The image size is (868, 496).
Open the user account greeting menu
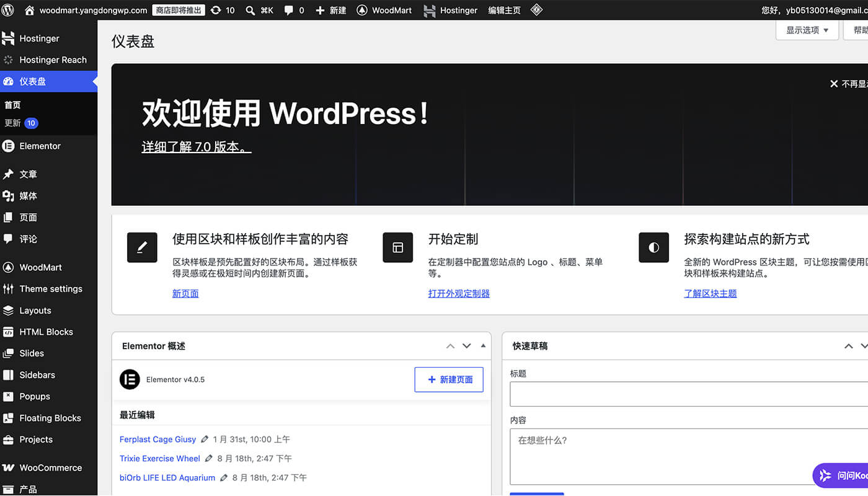814,10
